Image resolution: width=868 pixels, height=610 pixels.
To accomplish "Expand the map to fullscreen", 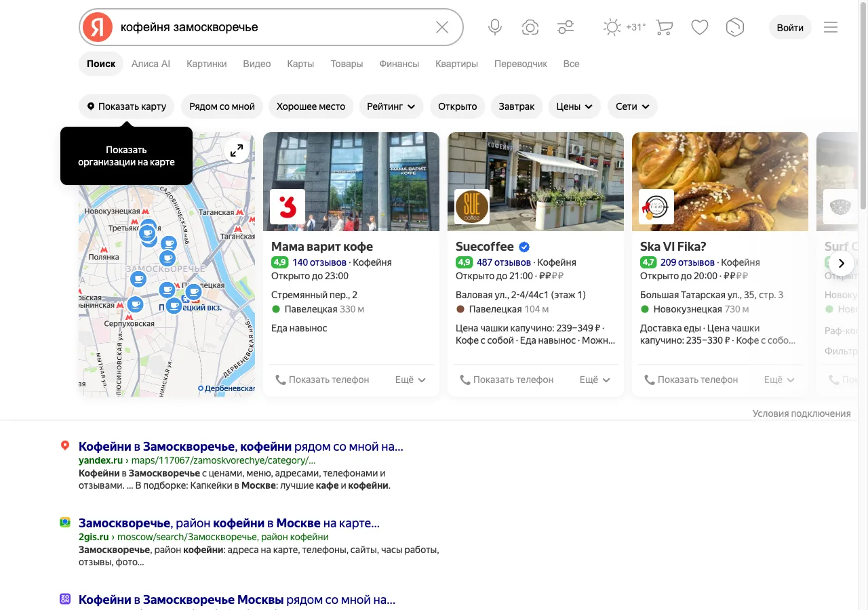I will click(x=237, y=150).
